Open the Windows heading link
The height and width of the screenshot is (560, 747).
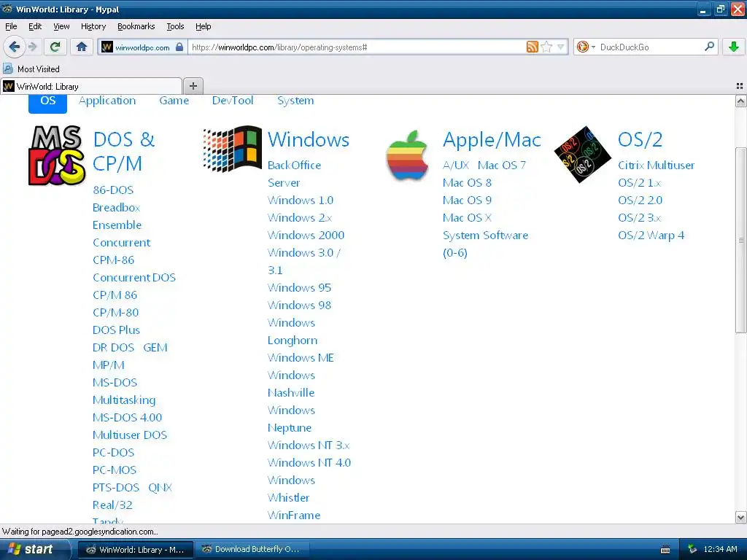tap(309, 139)
